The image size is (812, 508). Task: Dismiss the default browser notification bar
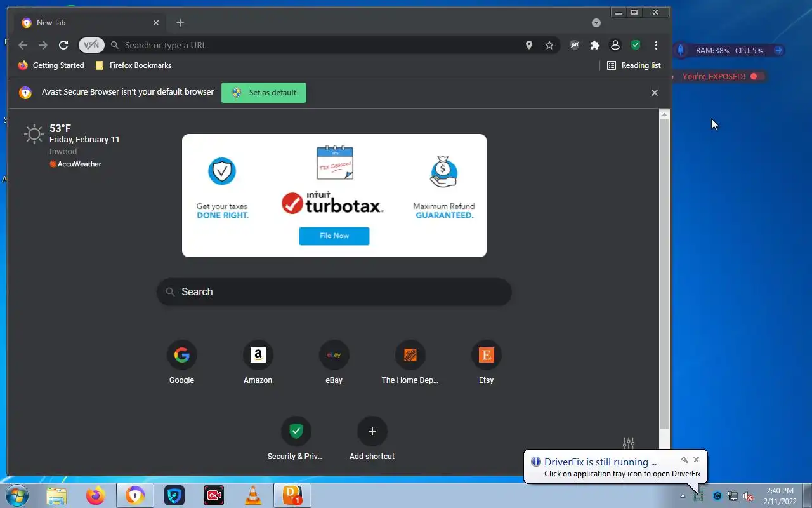[655, 93]
